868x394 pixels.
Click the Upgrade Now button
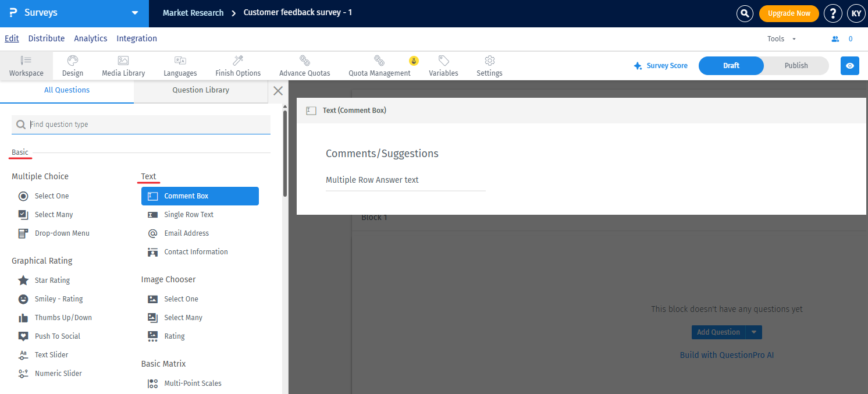coord(789,13)
